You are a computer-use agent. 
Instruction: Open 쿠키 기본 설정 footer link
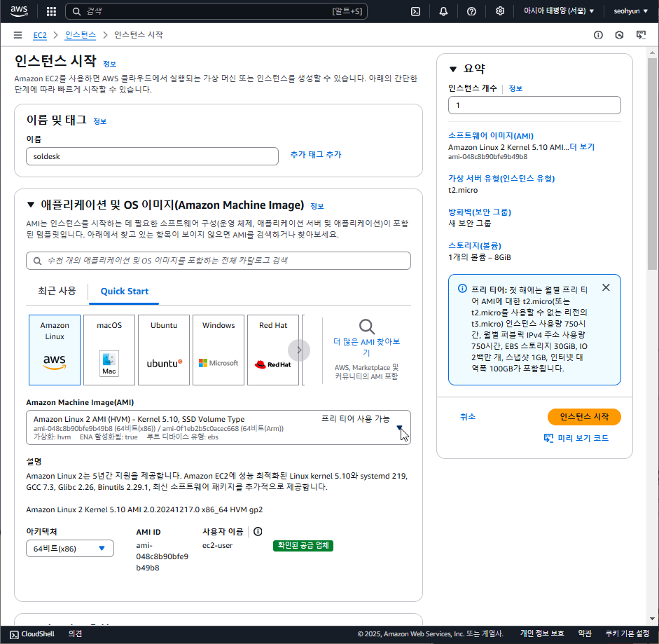coord(627,634)
